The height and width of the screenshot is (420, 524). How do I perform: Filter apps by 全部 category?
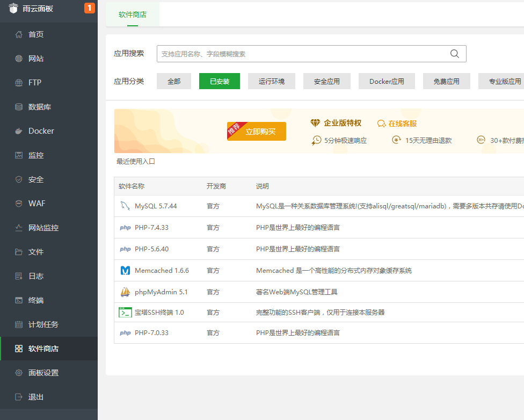click(174, 81)
